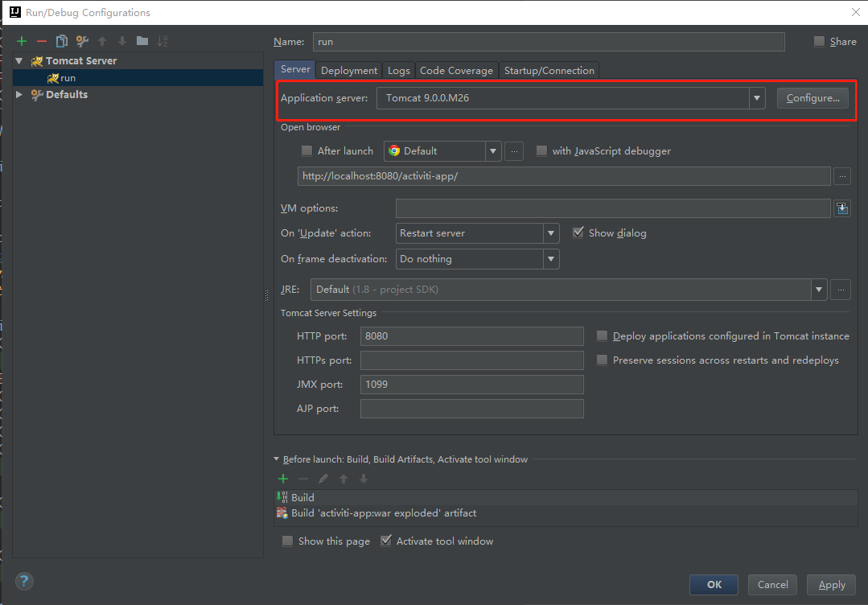Select the Defaults tree item
This screenshot has height=605, width=868.
67,95
